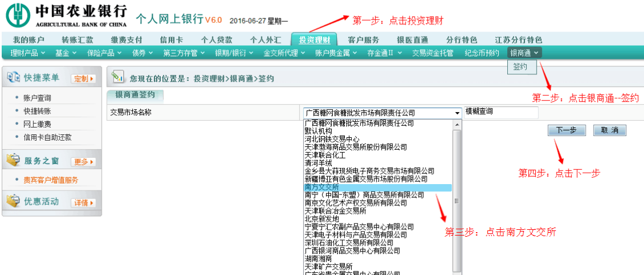Viewport: 644px width, 275px height.
Task: Open the 信用卡自助还款 shortcut link
Action: 47,137
